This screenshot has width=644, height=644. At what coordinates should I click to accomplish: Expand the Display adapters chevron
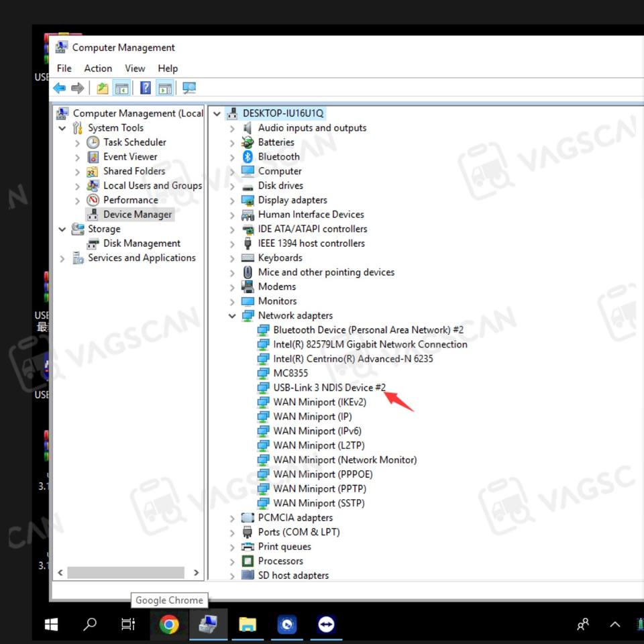(233, 201)
